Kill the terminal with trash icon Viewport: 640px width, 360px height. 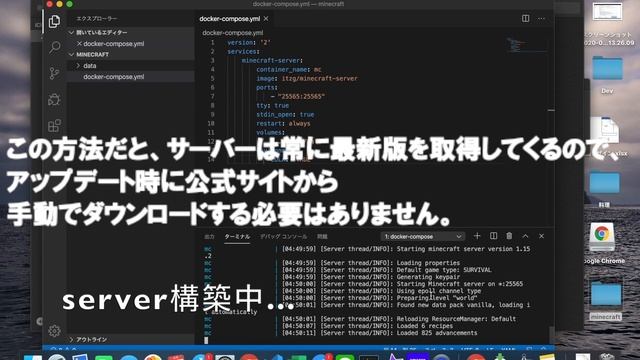(509, 236)
